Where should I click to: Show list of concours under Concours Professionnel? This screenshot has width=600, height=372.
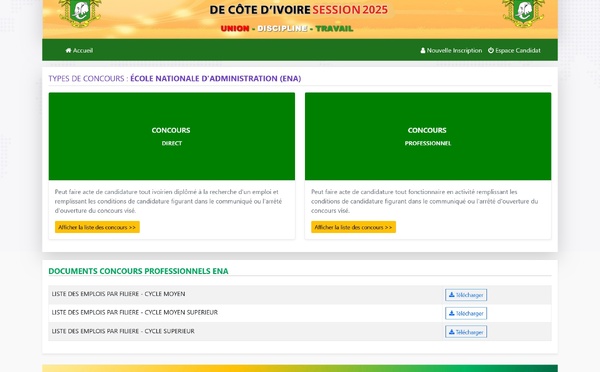pyautogui.click(x=353, y=227)
